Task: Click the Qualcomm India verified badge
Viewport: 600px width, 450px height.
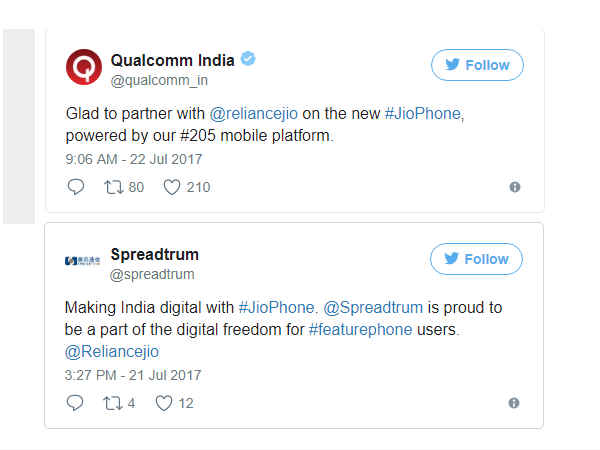Action: pyautogui.click(x=247, y=59)
